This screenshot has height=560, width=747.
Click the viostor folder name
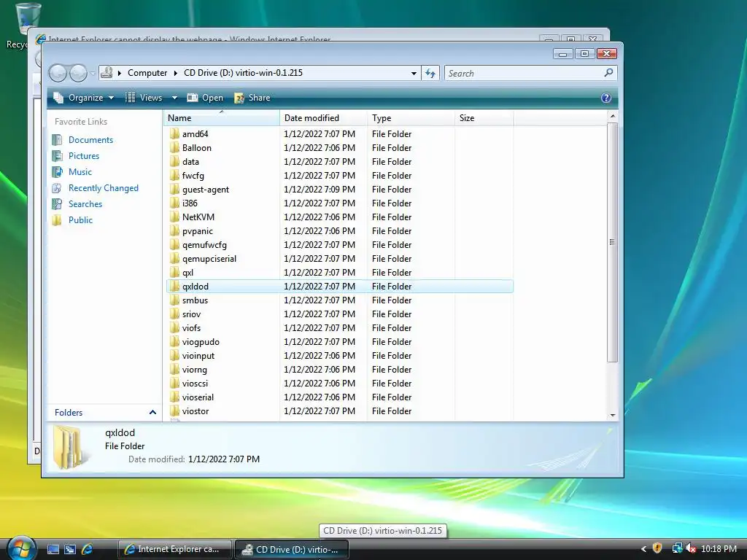tap(196, 411)
